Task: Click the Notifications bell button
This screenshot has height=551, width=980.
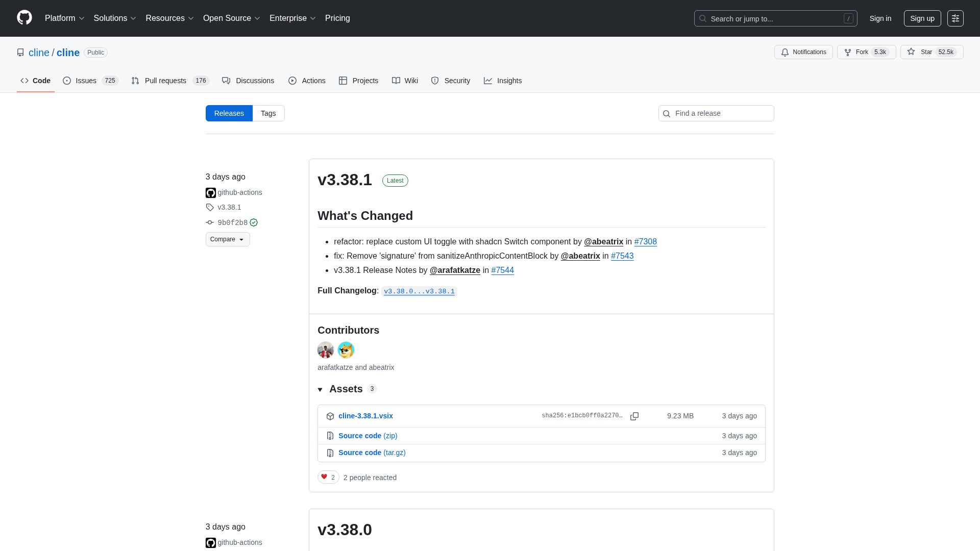Action: 803,52
